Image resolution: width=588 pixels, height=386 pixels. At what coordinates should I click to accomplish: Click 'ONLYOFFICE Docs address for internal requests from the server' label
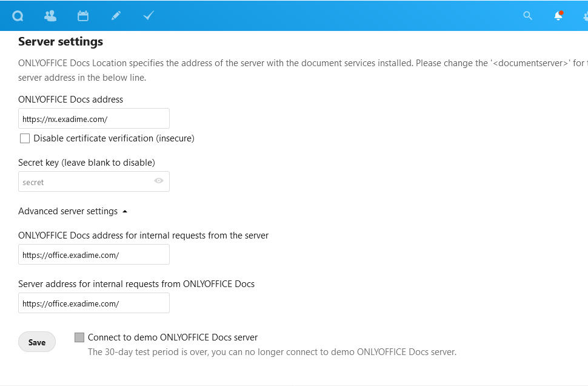tap(143, 235)
